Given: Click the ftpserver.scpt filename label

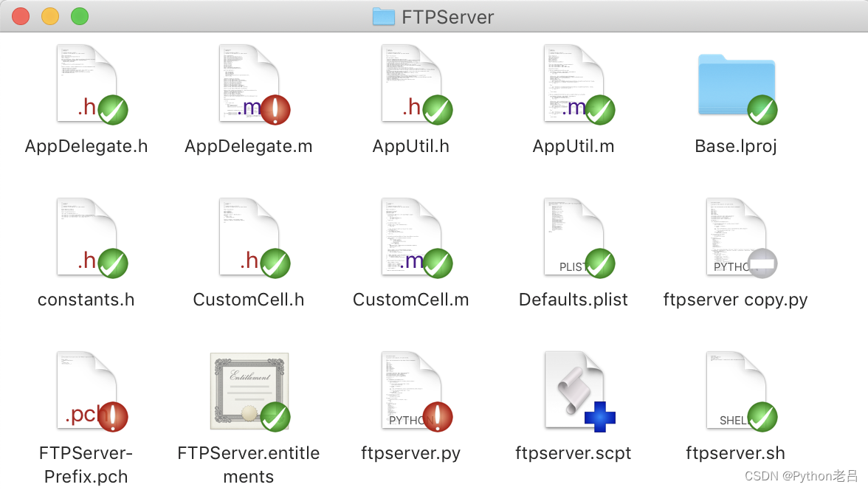Looking at the screenshot, I should click(573, 453).
